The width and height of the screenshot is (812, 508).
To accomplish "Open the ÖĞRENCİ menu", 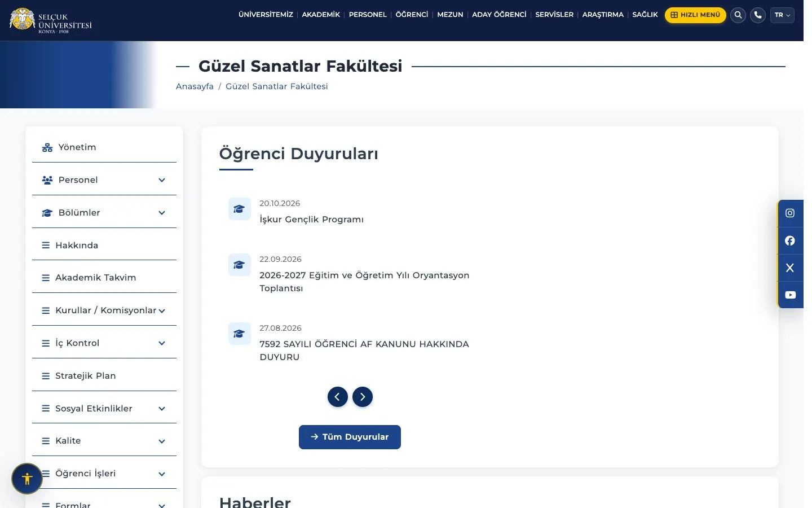I will click(x=412, y=15).
